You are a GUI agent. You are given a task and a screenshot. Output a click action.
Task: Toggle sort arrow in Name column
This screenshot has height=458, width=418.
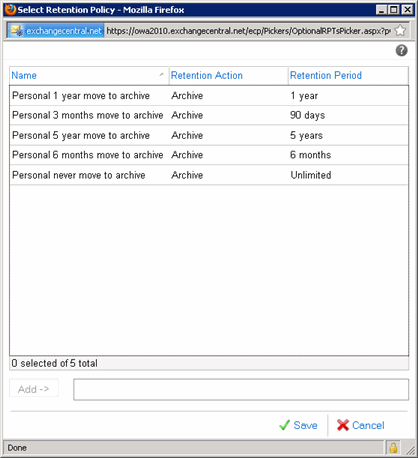click(162, 75)
